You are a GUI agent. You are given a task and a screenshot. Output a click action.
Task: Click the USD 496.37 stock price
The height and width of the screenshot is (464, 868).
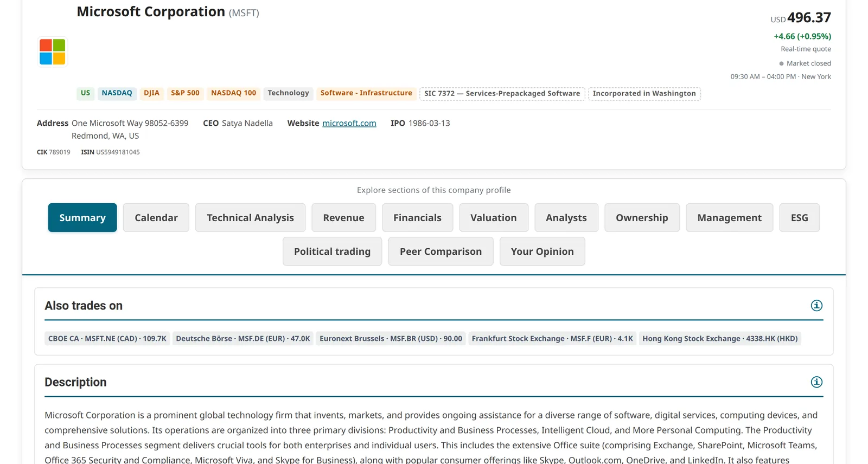(x=801, y=18)
